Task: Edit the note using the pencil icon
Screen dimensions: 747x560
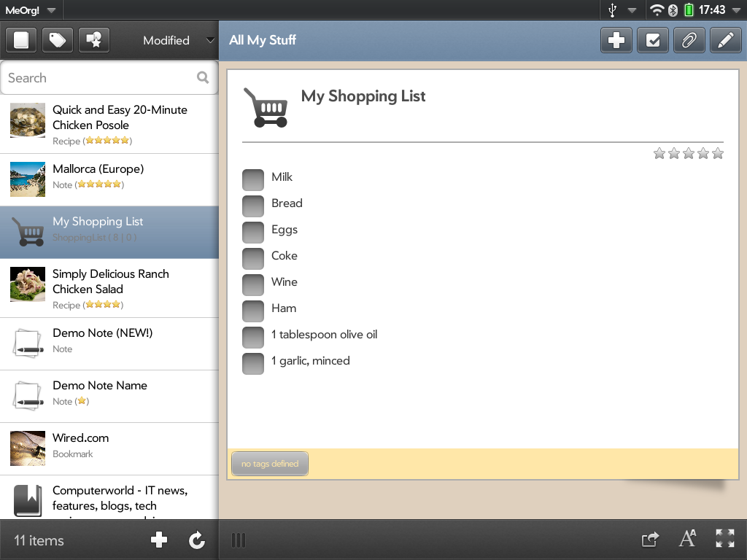Action: coord(724,41)
